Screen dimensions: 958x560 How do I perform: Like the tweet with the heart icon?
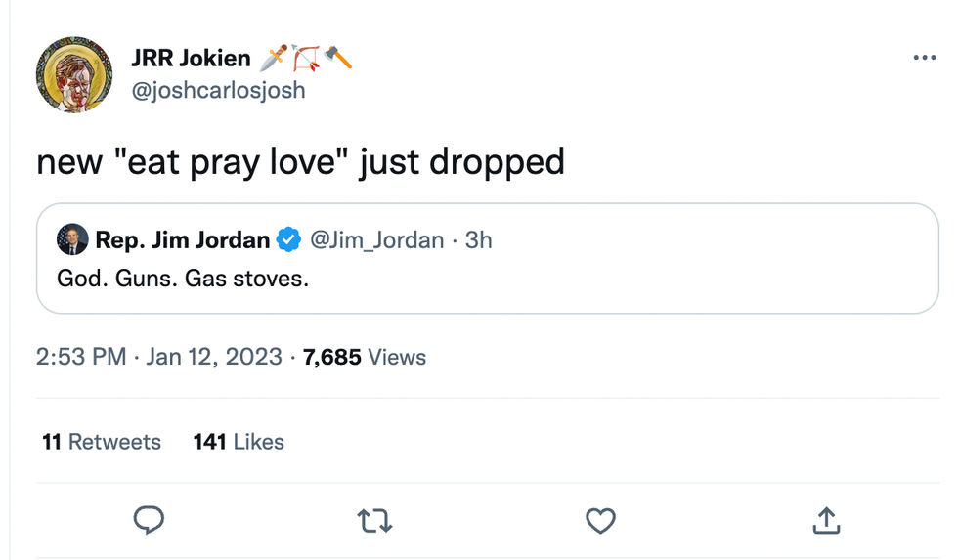click(x=600, y=522)
